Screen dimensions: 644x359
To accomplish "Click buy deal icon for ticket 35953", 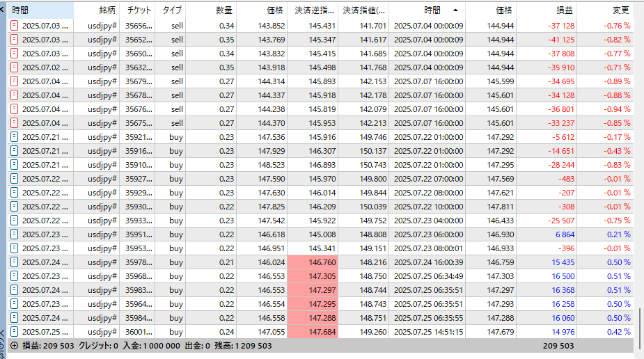I will pos(14,248).
